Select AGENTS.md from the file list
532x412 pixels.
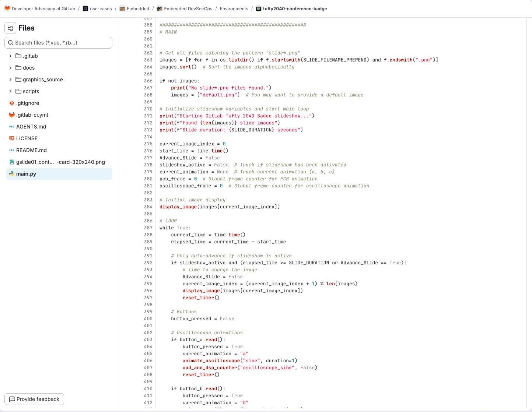click(31, 127)
